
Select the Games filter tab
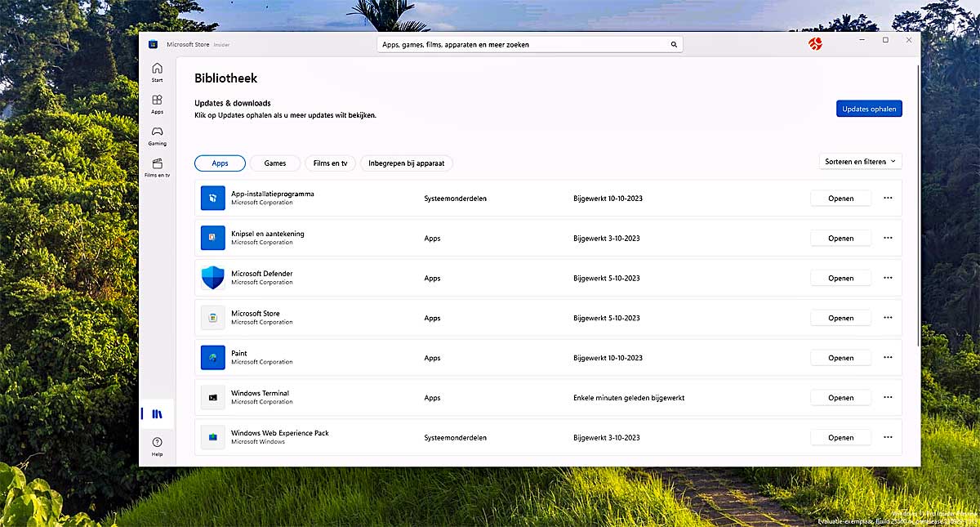point(275,163)
